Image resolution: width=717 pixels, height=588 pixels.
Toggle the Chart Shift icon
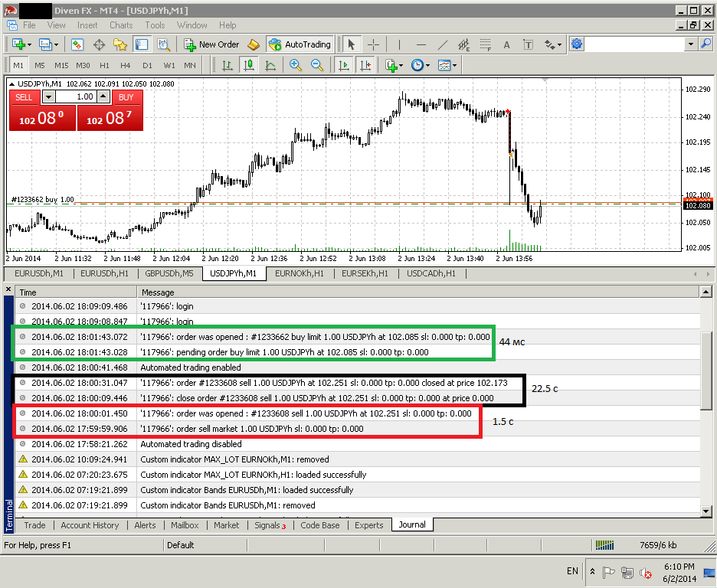click(x=365, y=65)
